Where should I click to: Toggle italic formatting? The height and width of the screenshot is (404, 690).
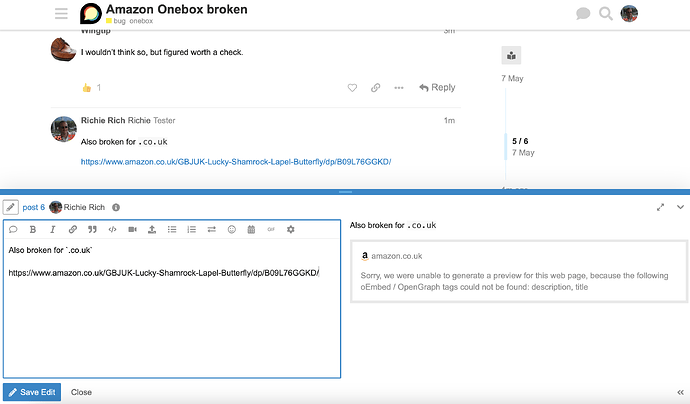tap(52, 229)
